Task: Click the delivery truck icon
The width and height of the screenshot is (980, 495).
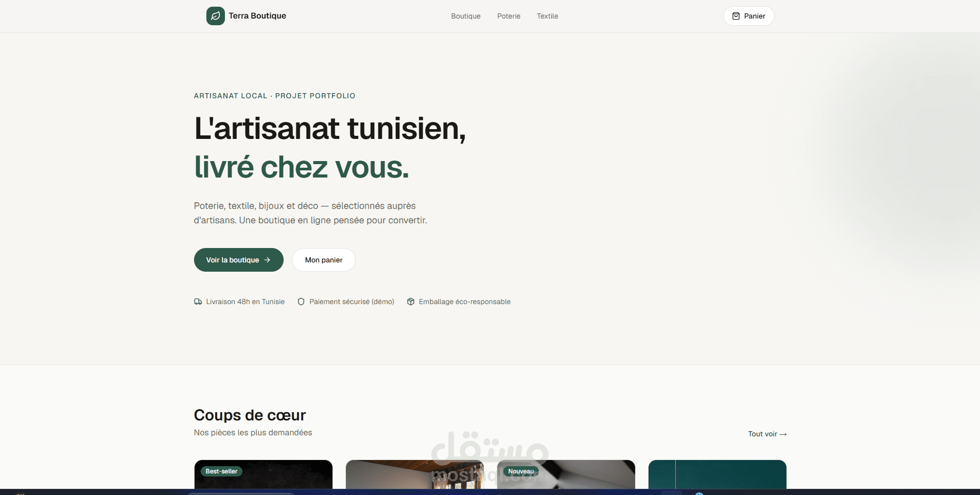Action: pyautogui.click(x=198, y=302)
